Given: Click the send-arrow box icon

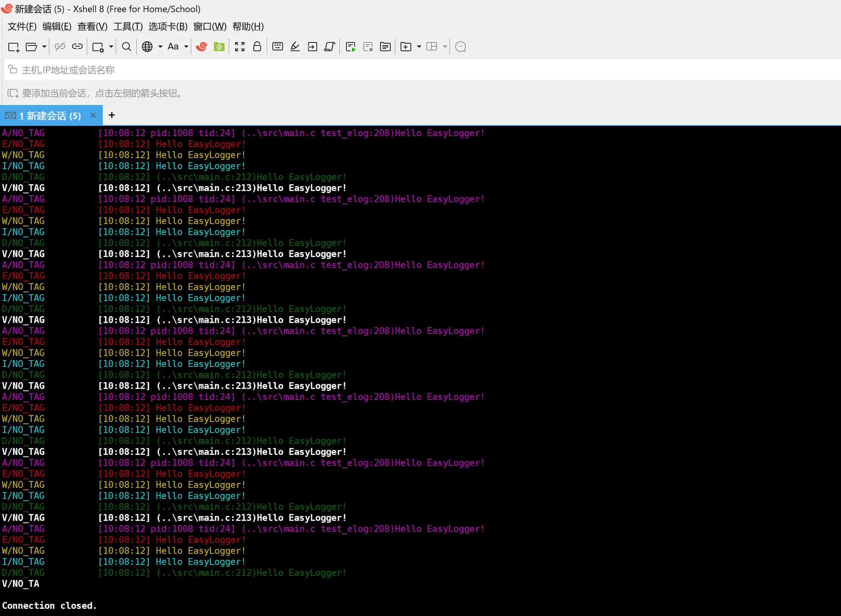Looking at the screenshot, I should [x=313, y=47].
